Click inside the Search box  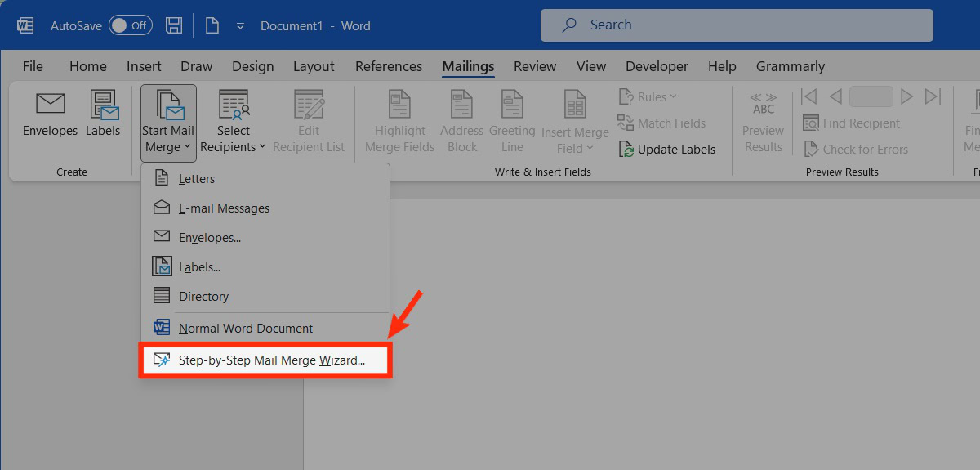[x=735, y=25]
